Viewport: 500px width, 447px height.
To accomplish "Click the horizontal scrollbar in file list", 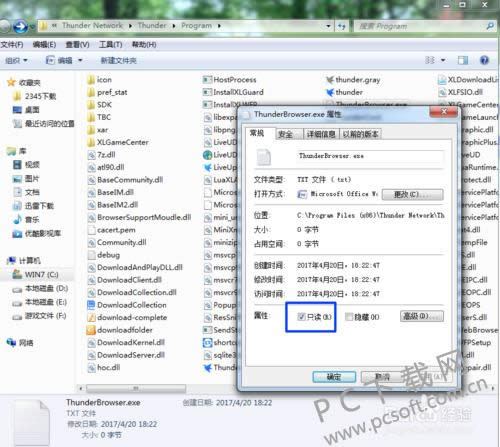I will coord(136,388).
